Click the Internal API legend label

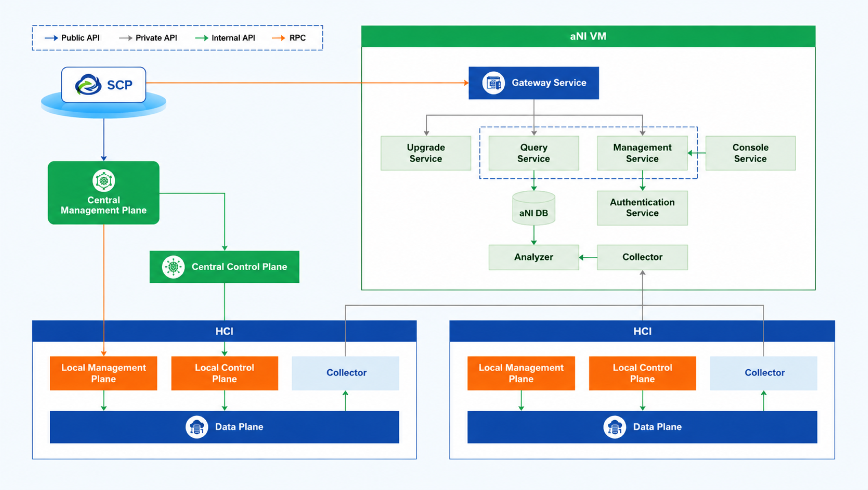click(233, 38)
